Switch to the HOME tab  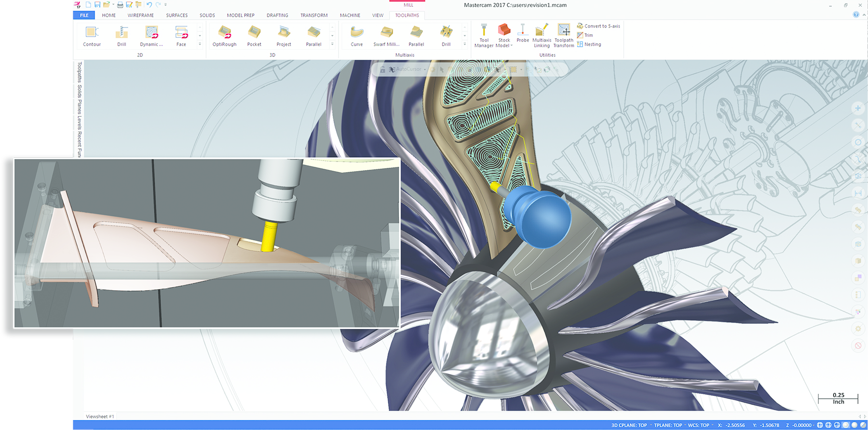pos(108,15)
